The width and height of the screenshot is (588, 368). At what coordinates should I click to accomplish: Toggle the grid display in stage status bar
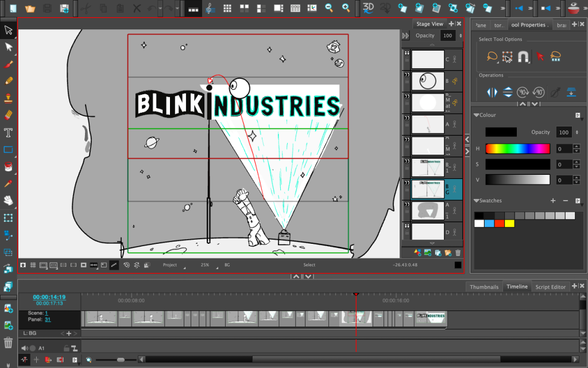tap(33, 265)
